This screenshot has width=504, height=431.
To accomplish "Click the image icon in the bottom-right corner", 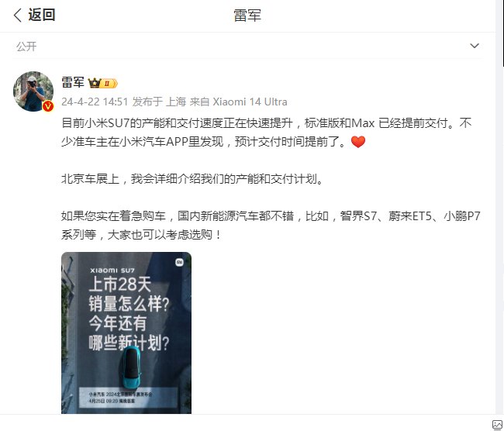I will [497, 424].
